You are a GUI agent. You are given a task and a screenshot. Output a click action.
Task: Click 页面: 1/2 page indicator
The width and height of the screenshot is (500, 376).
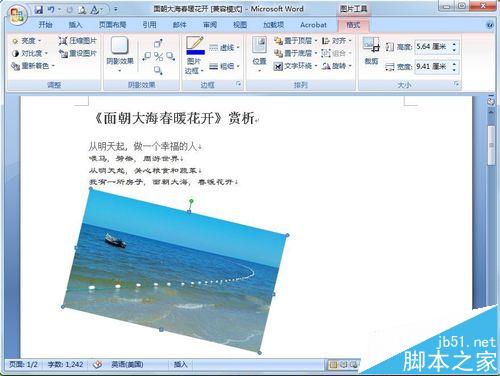(23, 364)
